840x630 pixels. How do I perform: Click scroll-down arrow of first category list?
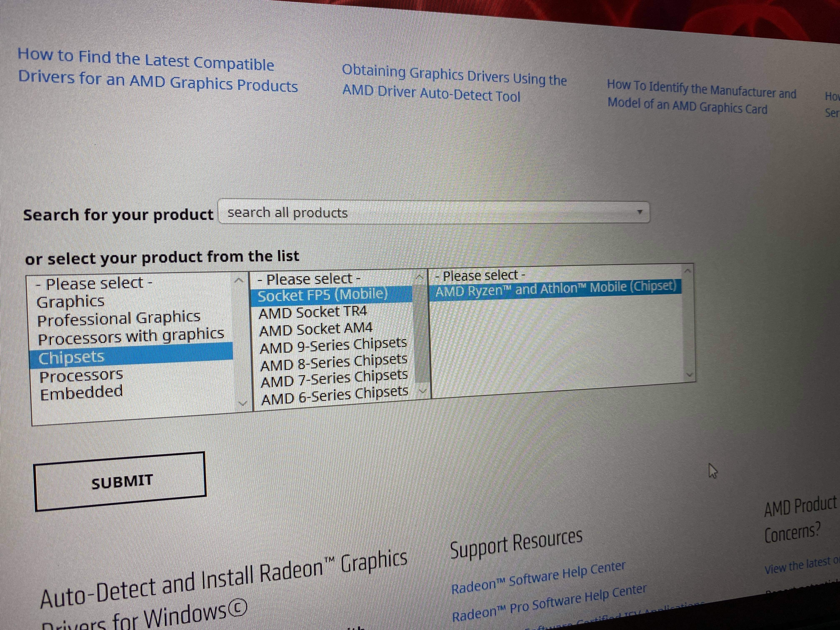242,403
